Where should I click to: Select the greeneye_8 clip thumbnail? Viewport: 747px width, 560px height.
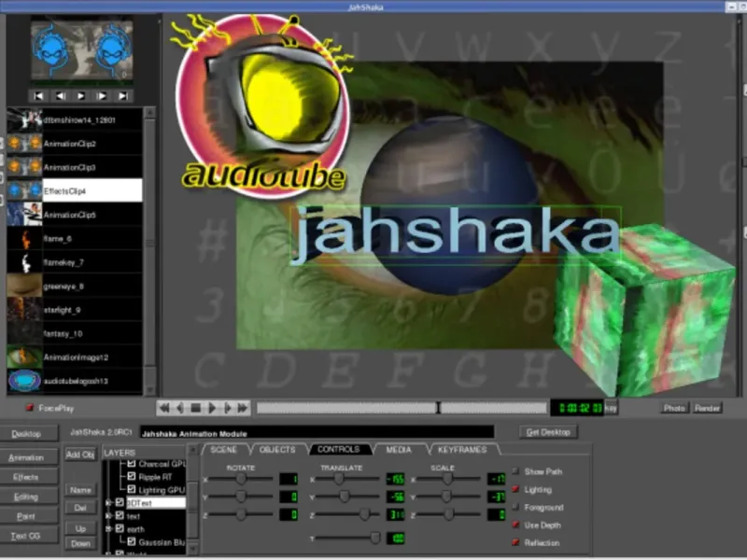pos(24,287)
